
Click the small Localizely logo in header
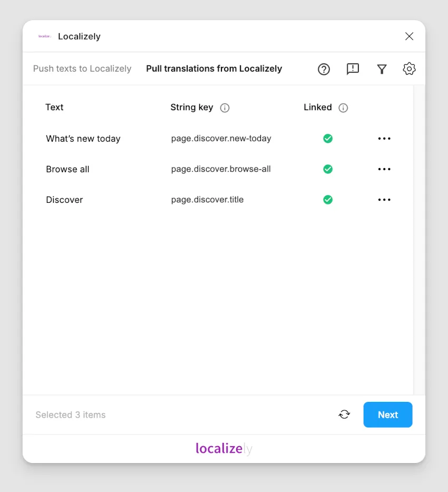pos(45,36)
